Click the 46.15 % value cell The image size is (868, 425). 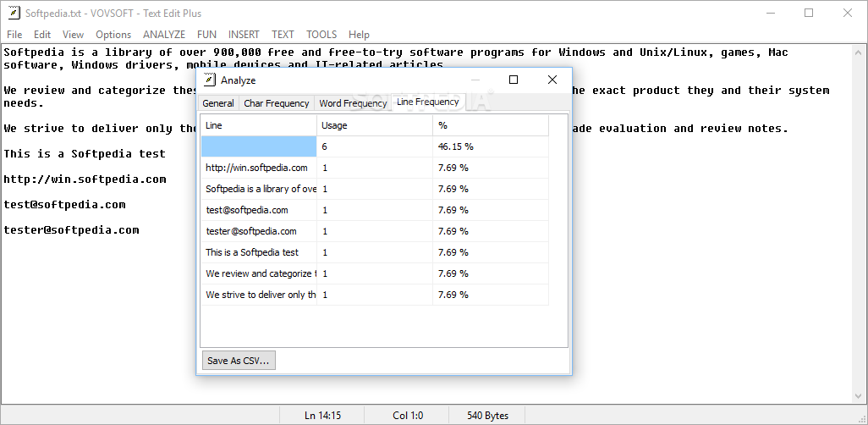pyautogui.click(x=491, y=146)
